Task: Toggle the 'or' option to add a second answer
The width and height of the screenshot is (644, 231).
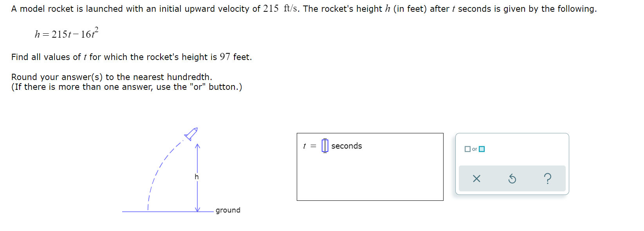Action: [x=474, y=149]
